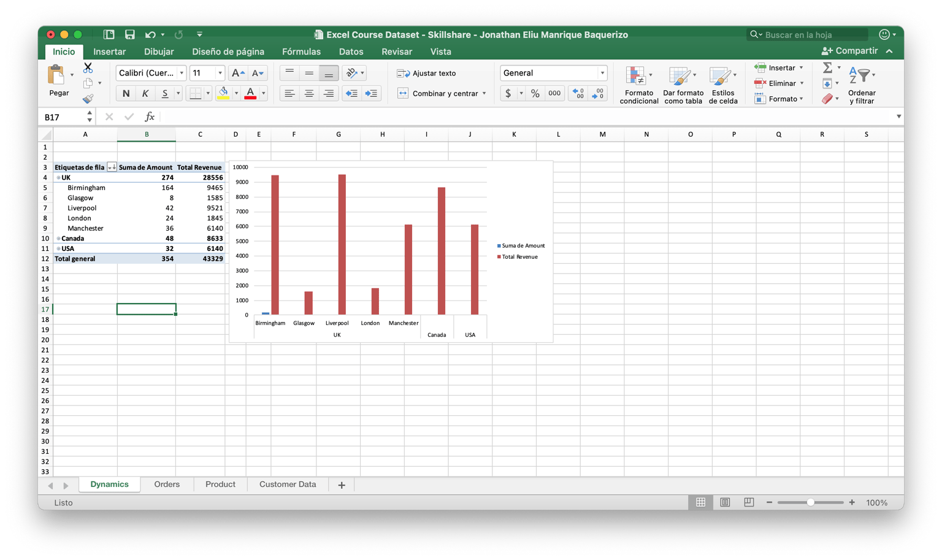
Task: Expand the formula bar
Action: 898,117
